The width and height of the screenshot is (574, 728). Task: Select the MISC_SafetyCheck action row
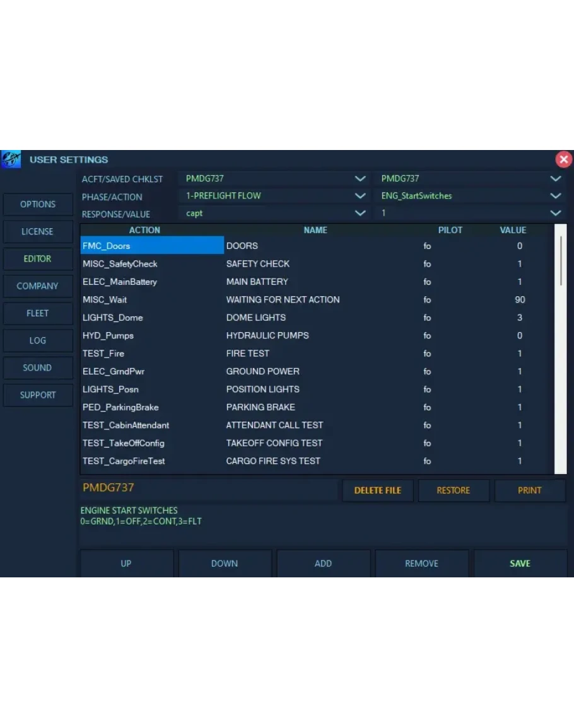(120, 264)
